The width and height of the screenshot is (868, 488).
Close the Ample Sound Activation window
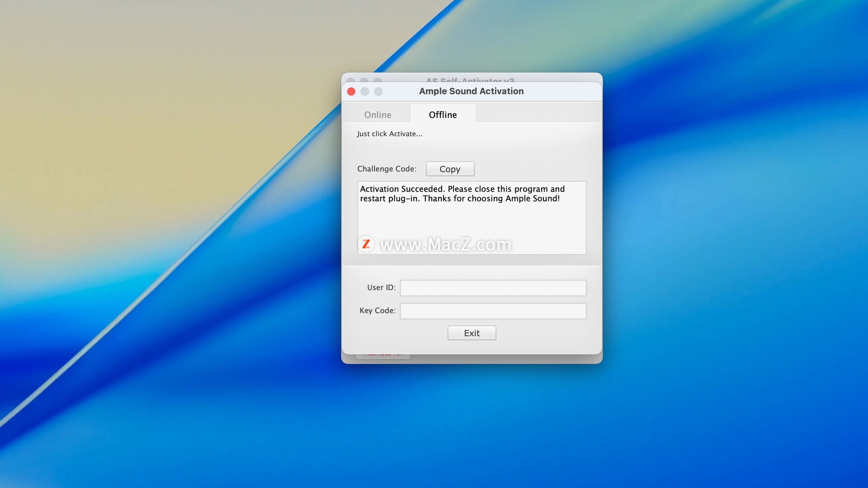(x=351, y=92)
